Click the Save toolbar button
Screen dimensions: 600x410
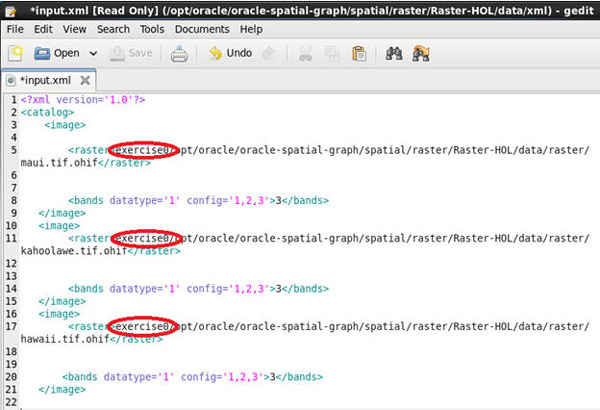pyautogui.click(x=131, y=53)
